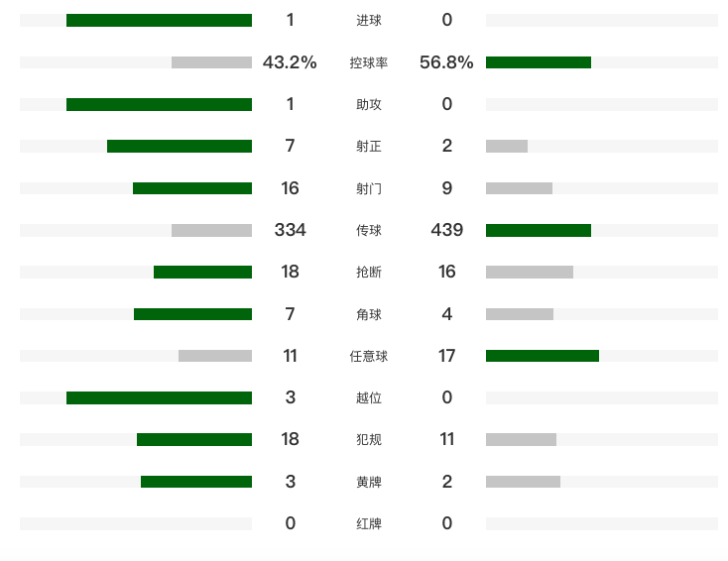Select the 角球 corners label
This screenshot has height=561, width=728.
(368, 314)
